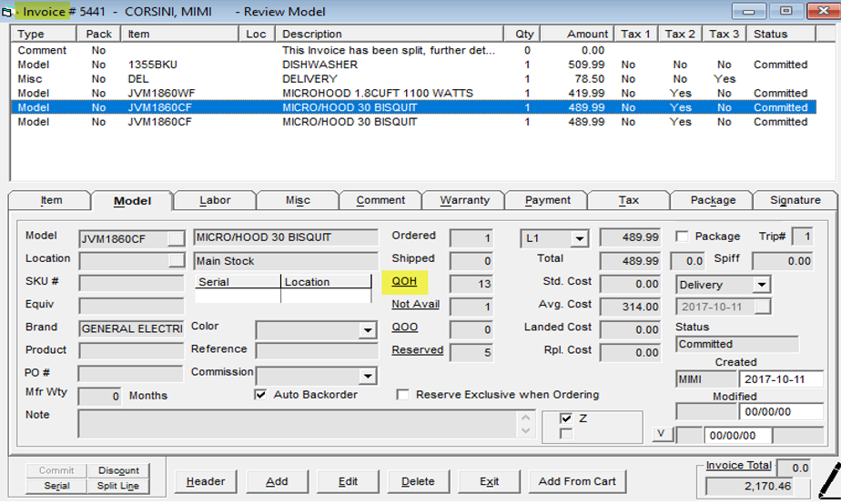Click the PO # field

[131, 374]
